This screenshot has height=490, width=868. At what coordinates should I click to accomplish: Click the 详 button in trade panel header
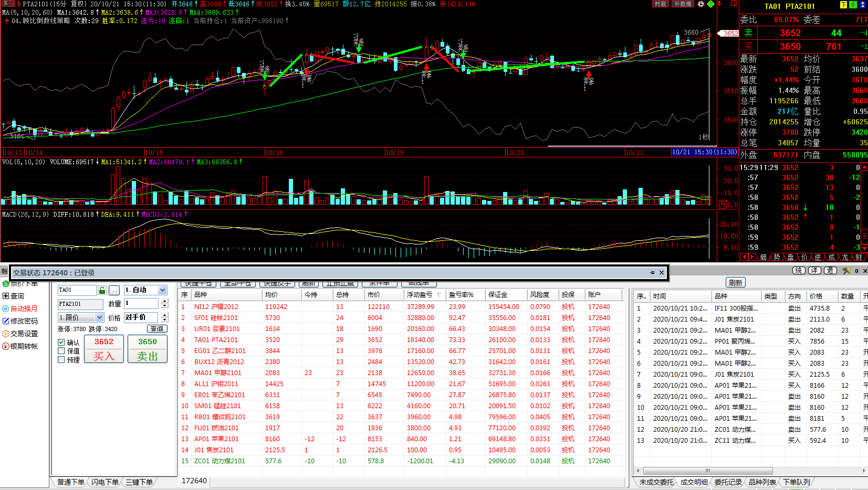[814, 271]
